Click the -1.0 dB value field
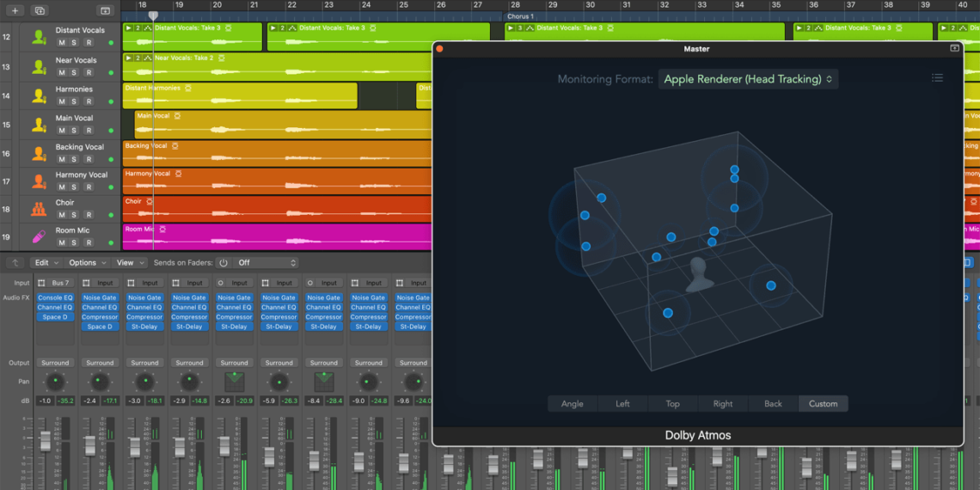Viewport: 980px width, 490px height. click(45, 401)
